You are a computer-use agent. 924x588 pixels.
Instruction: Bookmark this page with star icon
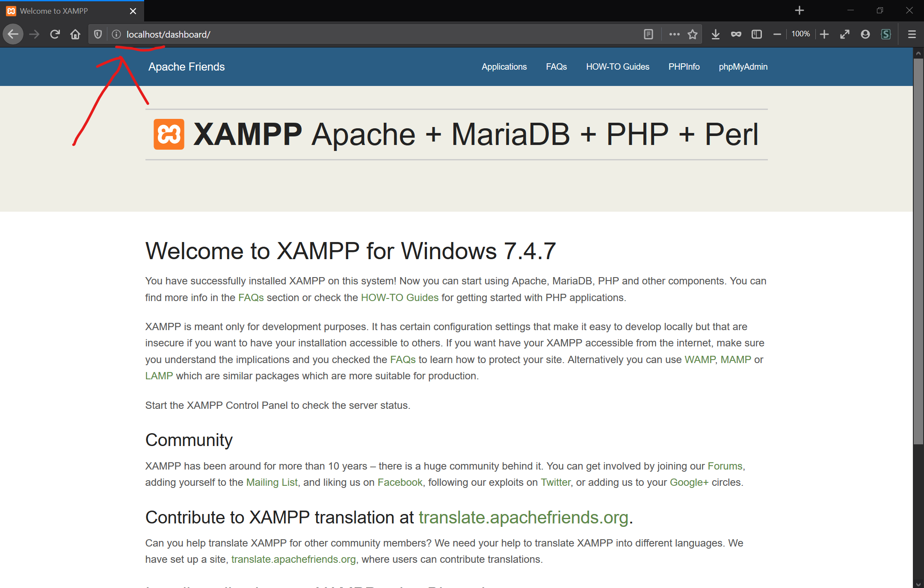(x=693, y=34)
